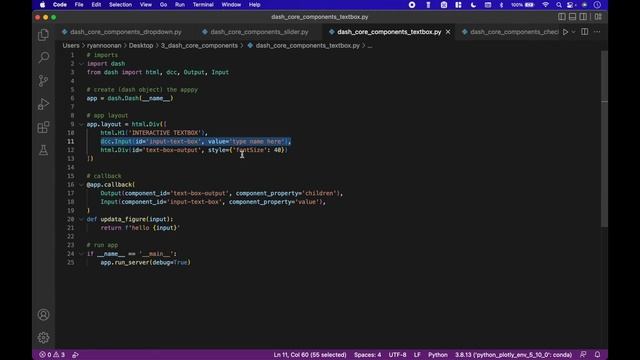Open the Source Control view

tap(43, 80)
